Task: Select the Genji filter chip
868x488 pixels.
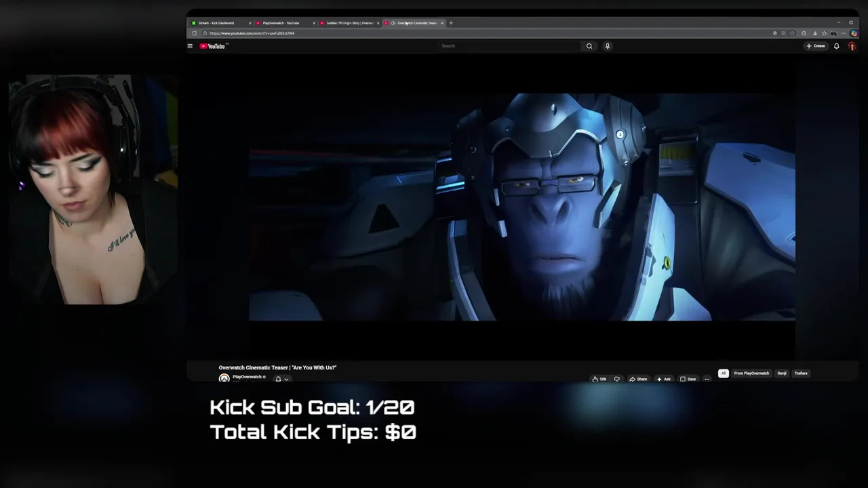Action: click(782, 373)
